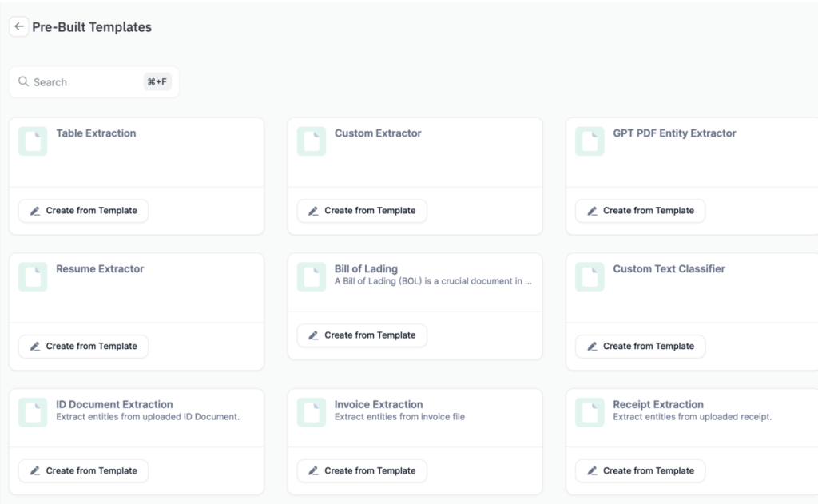Create from Template for Bill of Lading
The image size is (818, 504).
coord(362,335)
